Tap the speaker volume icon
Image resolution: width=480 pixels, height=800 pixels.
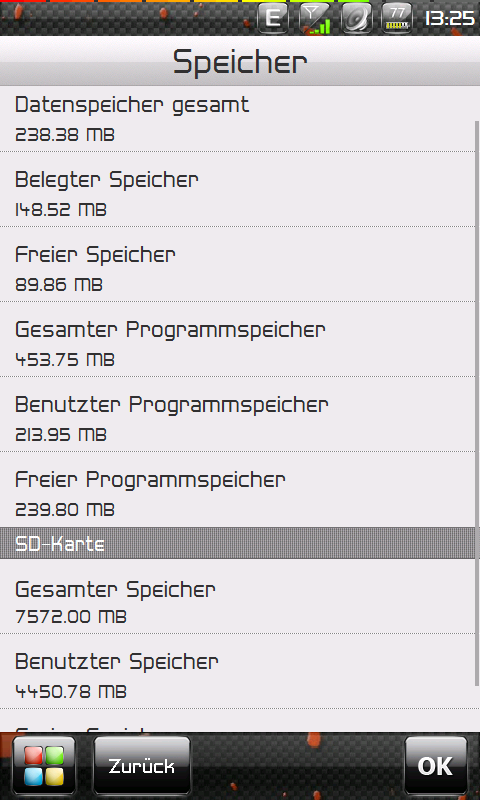(x=356, y=18)
